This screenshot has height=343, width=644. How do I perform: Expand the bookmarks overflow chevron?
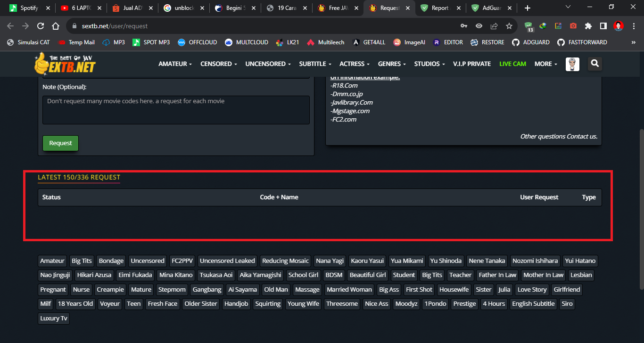click(x=634, y=42)
